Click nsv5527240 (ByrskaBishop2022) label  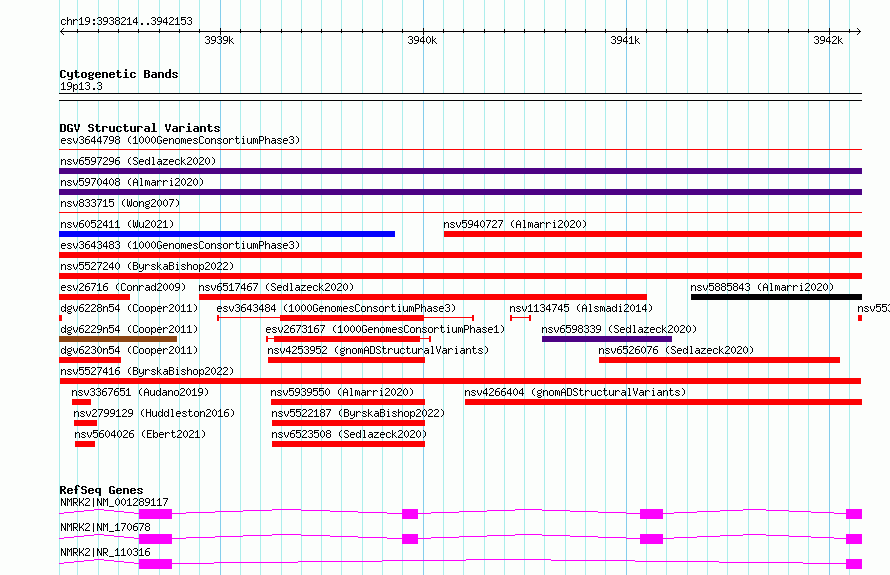click(x=147, y=266)
